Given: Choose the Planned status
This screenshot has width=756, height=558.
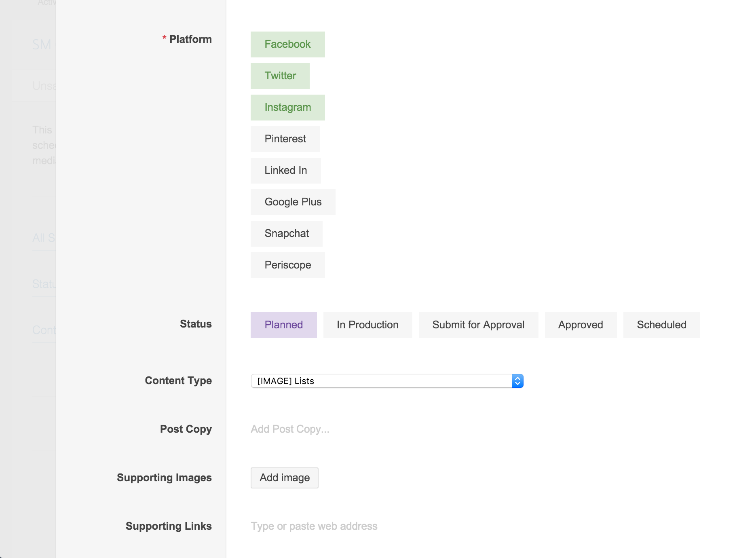Looking at the screenshot, I should pos(283,325).
